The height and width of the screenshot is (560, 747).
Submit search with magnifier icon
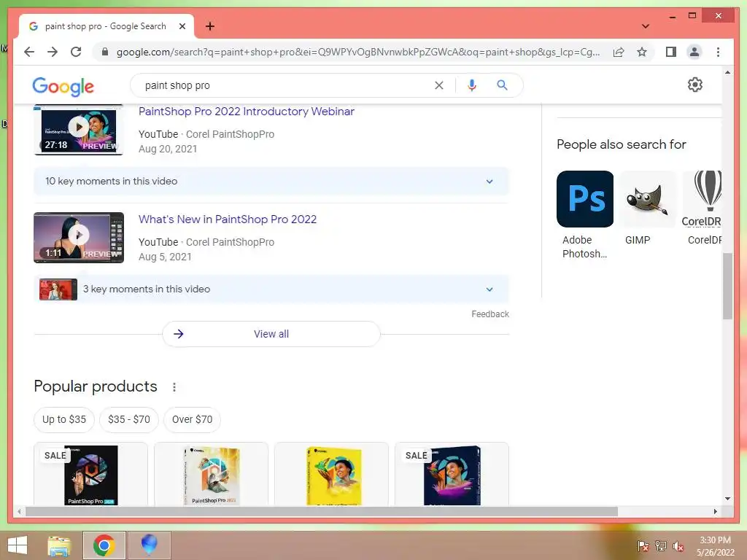click(x=502, y=85)
